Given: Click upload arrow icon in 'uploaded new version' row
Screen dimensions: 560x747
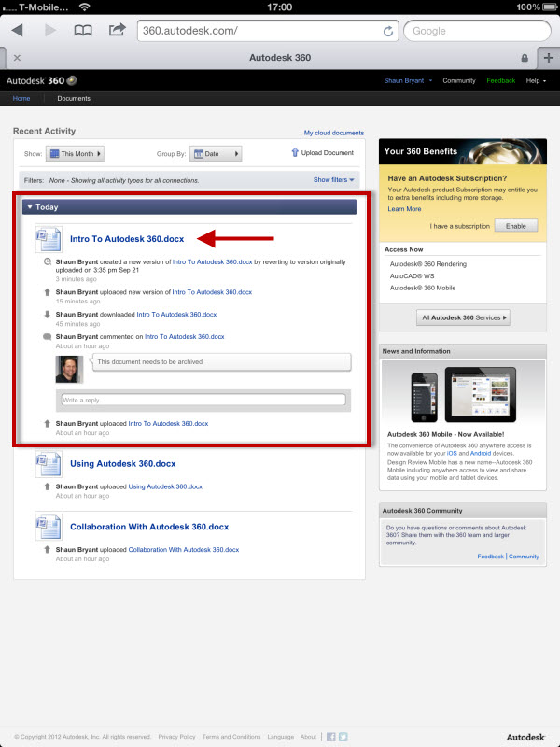Looking at the screenshot, I should [47, 292].
